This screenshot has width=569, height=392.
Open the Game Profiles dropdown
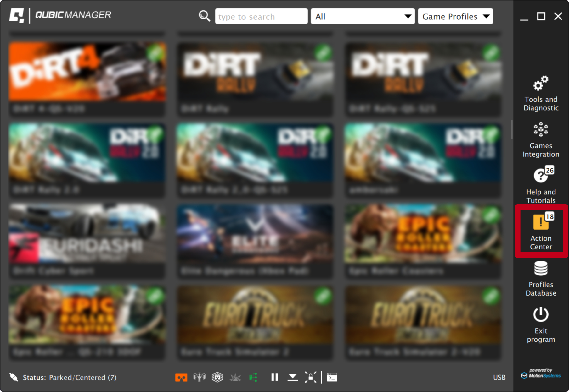pos(455,16)
